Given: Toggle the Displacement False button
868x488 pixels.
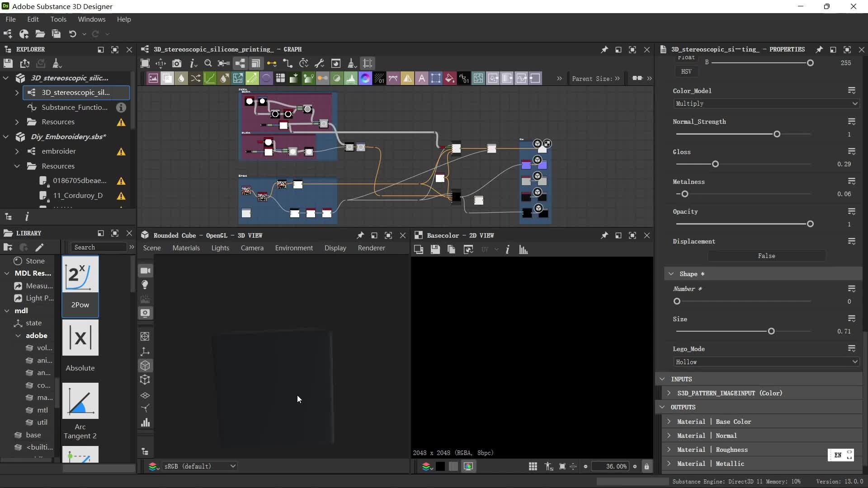Looking at the screenshot, I should tap(766, 256).
